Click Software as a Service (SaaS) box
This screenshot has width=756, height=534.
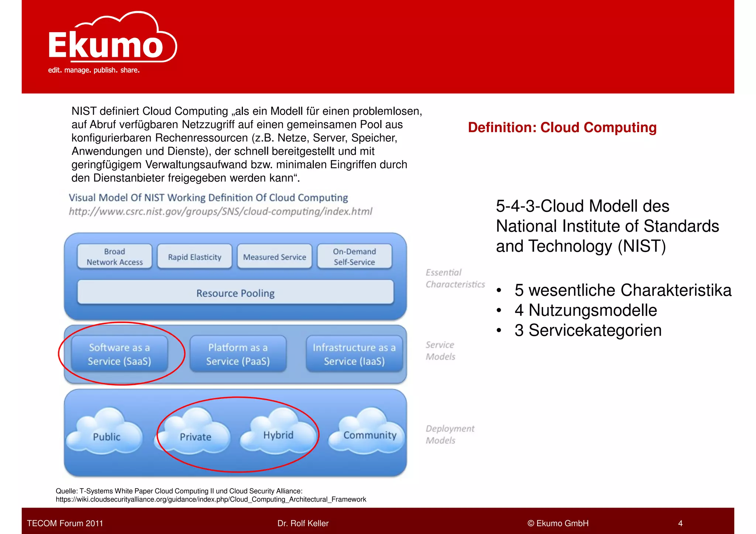tap(119, 354)
